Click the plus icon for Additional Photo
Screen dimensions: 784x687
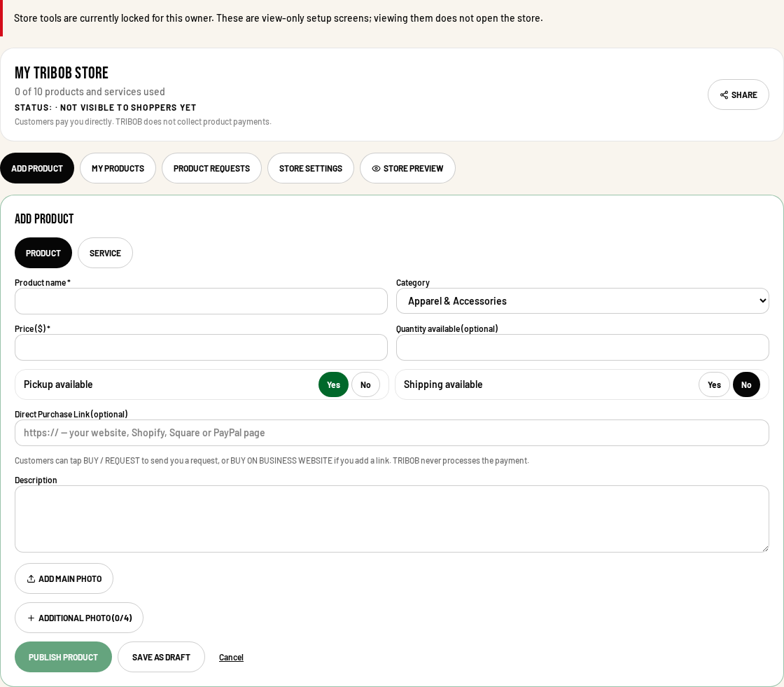tap(31, 618)
